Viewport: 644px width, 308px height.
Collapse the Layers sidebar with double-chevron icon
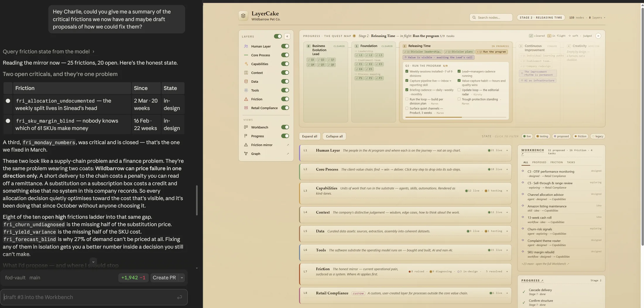click(287, 36)
